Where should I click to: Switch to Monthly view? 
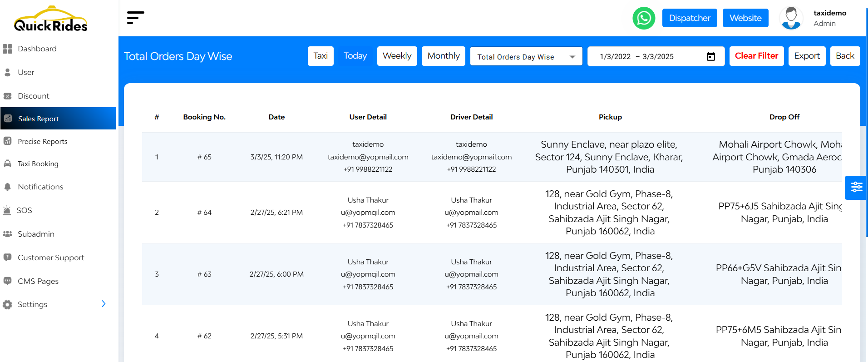tap(444, 56)
